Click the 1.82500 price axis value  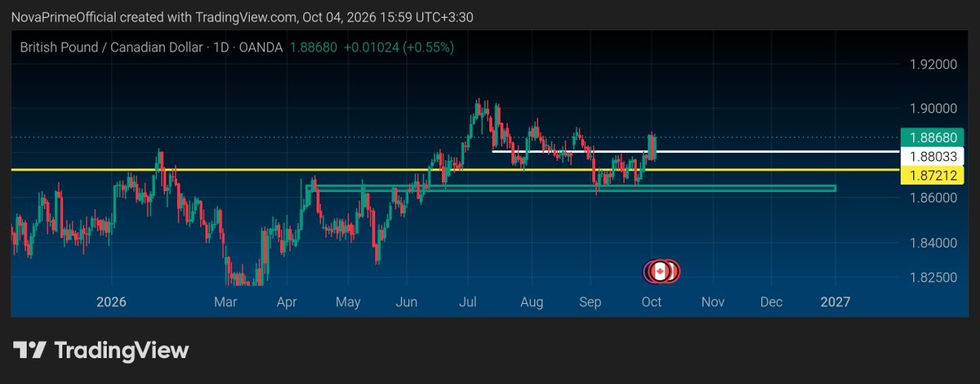click(932, 278)
